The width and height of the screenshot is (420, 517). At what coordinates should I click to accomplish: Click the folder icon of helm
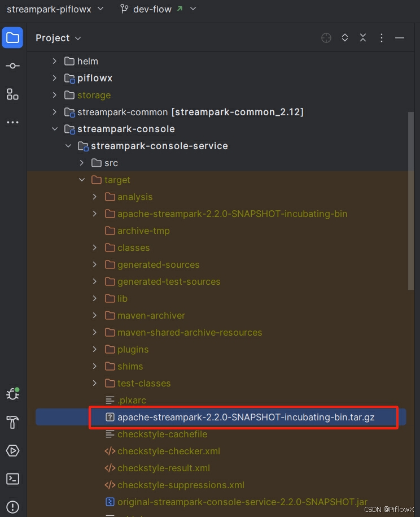(x=69, y=61)
